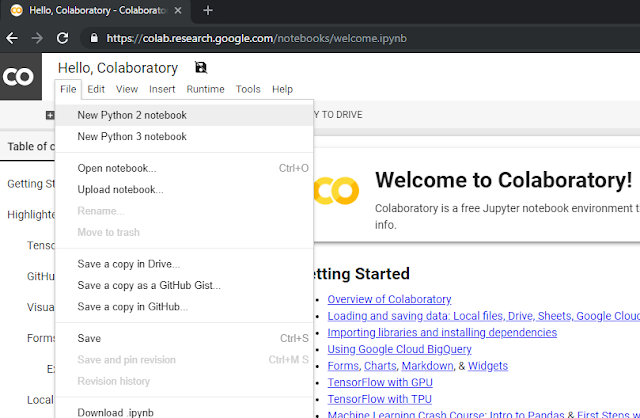Open a new browser tab
Viewport: 640px width, 418px height.
point(208,10)
